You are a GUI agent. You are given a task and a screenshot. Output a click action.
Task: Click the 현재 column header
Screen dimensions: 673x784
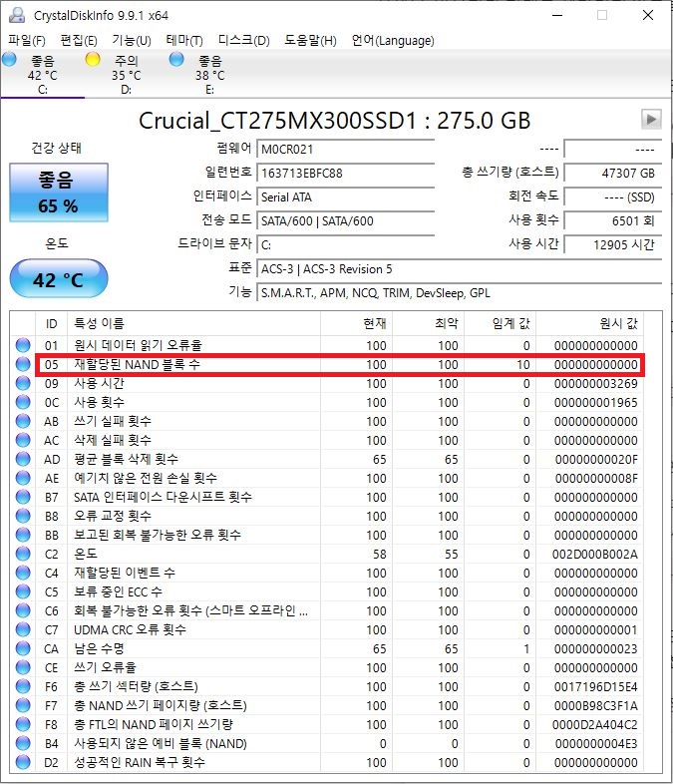point(357,324)
